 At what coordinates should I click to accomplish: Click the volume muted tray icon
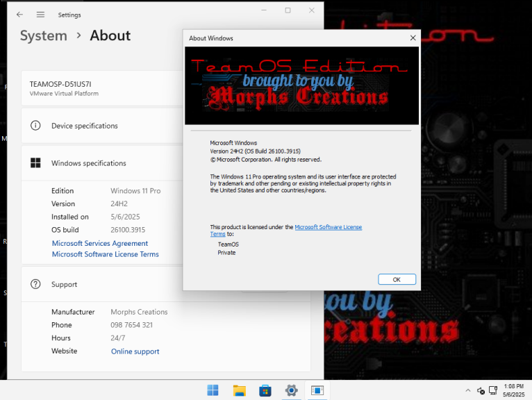point(481,391)
